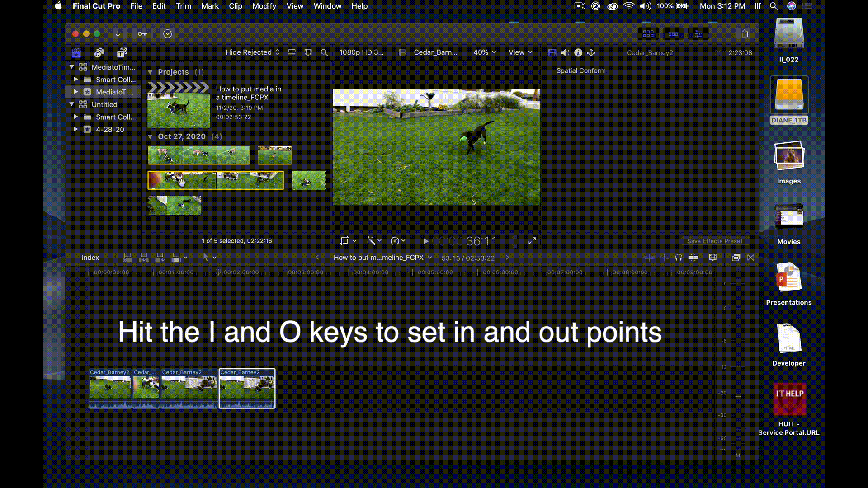The height and width of the screenshot is (488, 868).
Task: Collapse the Projects disclosure triangle
Action: [x=150, y=72]
